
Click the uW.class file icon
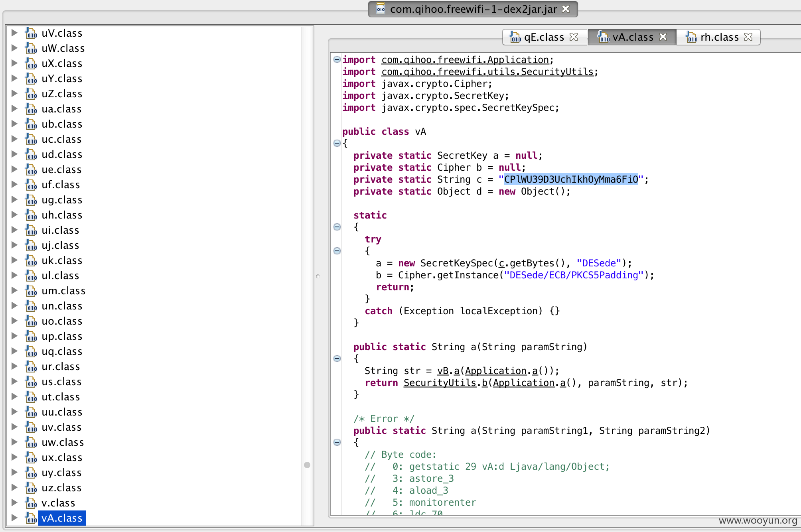pyautogui.click(x=31, y=48)
